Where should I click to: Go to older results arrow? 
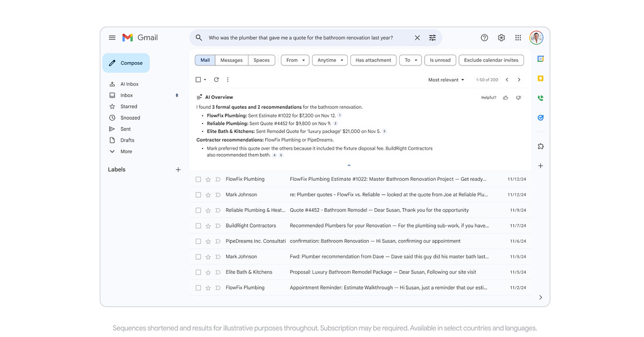tap(519, 80)
